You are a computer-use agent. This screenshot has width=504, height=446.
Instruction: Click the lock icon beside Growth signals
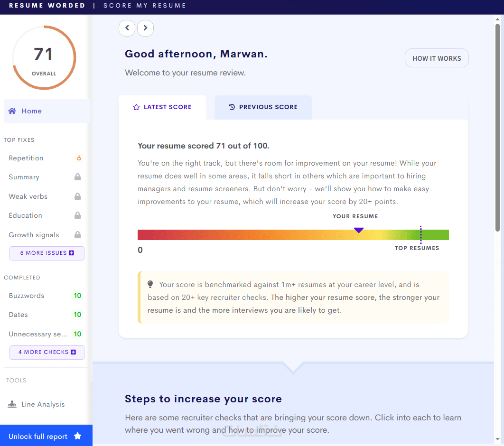click(77, 234)
